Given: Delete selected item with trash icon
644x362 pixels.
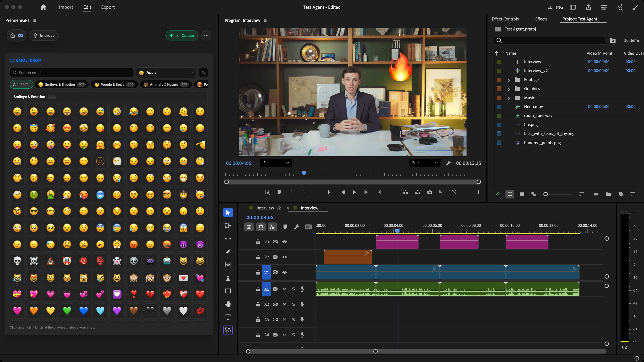Looking at the screenshot, I should pyautogui.click(x=633, y=194).
